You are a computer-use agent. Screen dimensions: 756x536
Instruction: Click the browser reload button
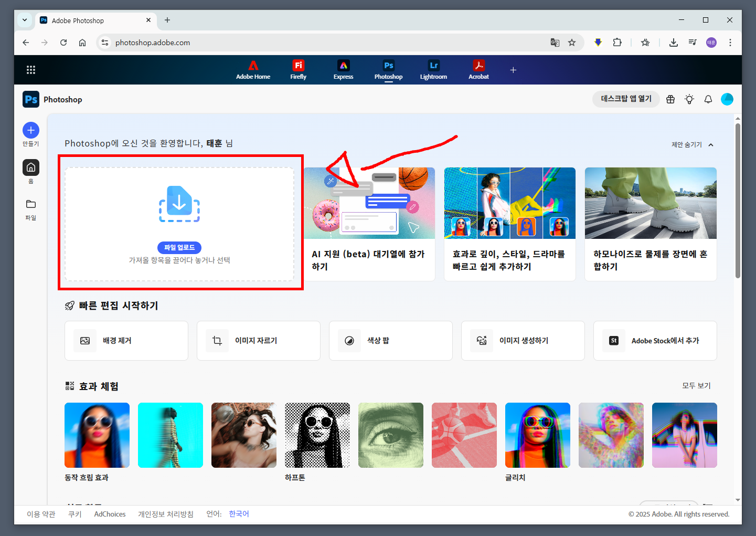coord(63,43)
